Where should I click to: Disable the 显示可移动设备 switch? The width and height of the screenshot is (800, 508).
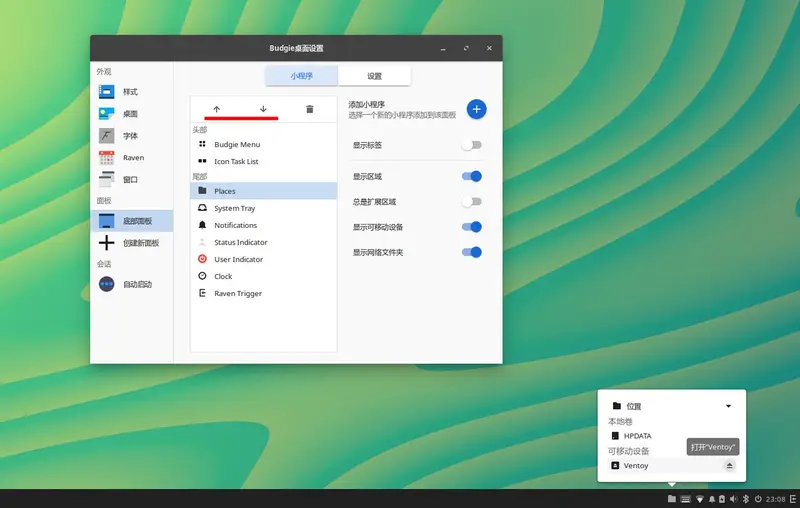(471, 227)
